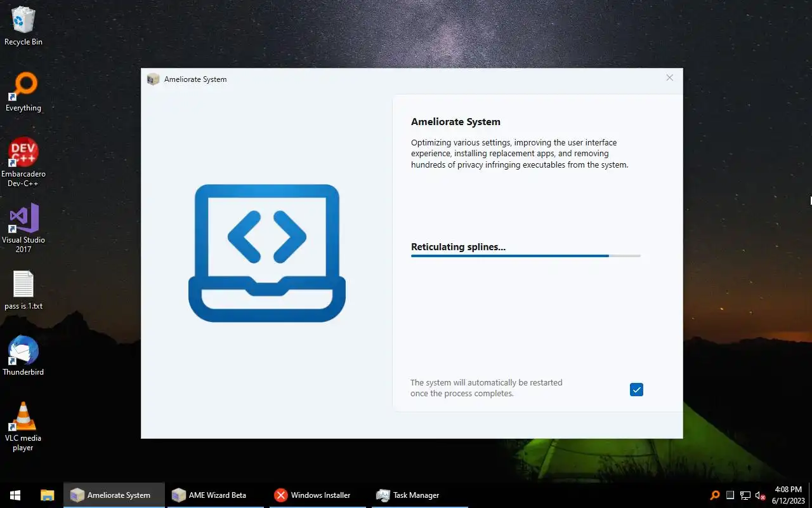Screen dimensions: 812x508
Task: Select the Thunderbird desktop shortcut
Action: 23,356
